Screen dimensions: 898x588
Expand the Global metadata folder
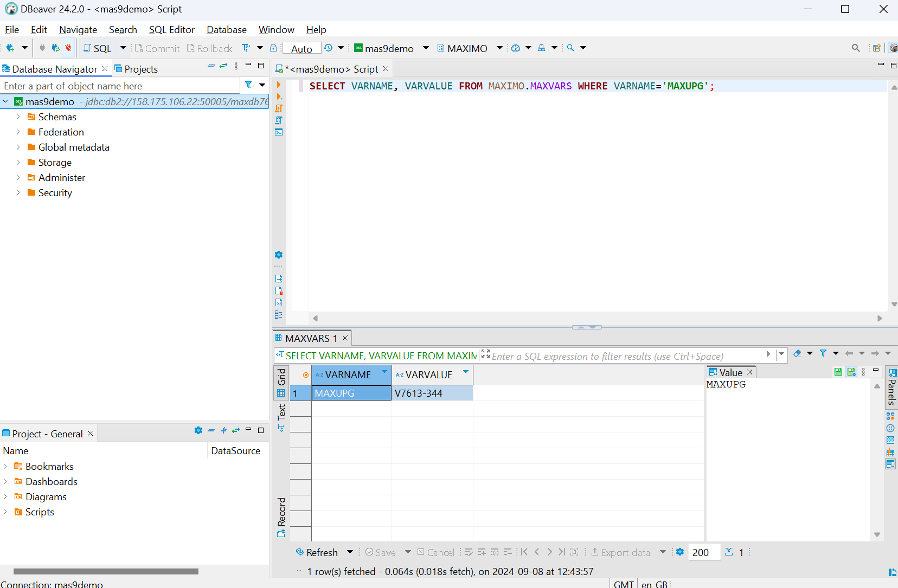click(18, 147)
